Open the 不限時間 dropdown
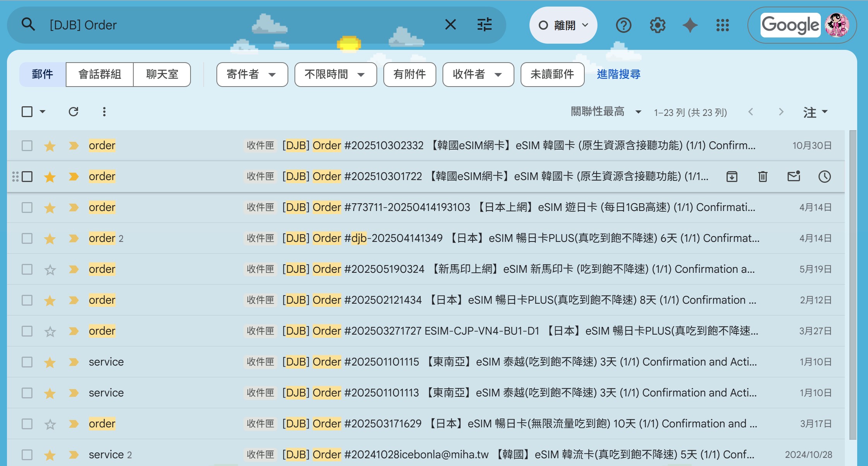The height and width of the screenshot is (466, 868). click(x=335, y=74)
